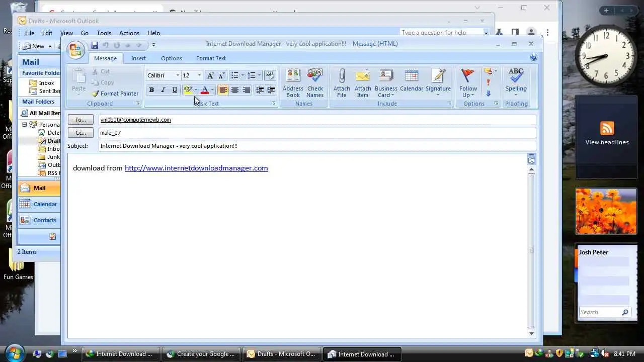Image resolution: width=644 pixels, height=362 pixels.
Task: Toggle bulleted list
Action: [x=234, y=75]
